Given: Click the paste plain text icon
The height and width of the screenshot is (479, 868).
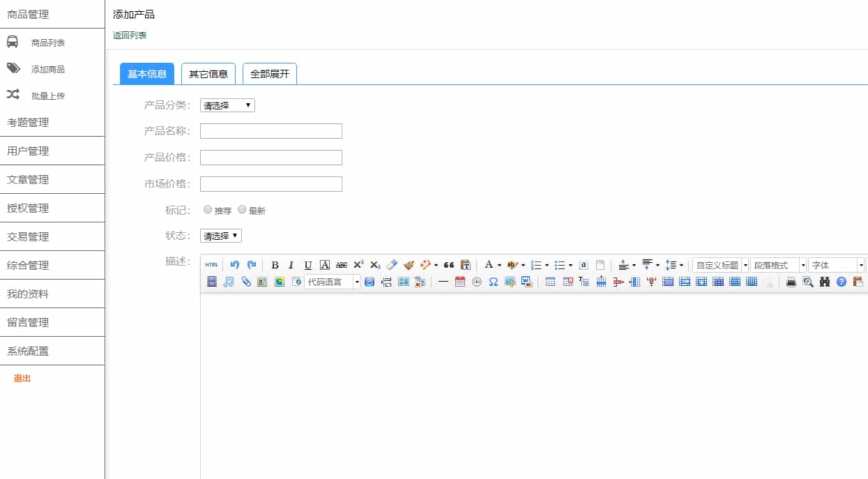Looking at the screenshot, I should click(x=466, y=265).
